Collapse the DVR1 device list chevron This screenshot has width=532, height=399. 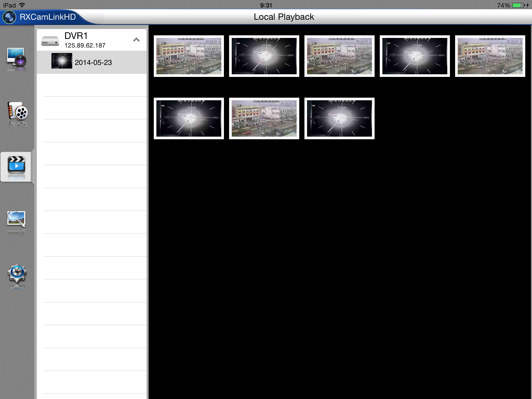coord(136,40)
